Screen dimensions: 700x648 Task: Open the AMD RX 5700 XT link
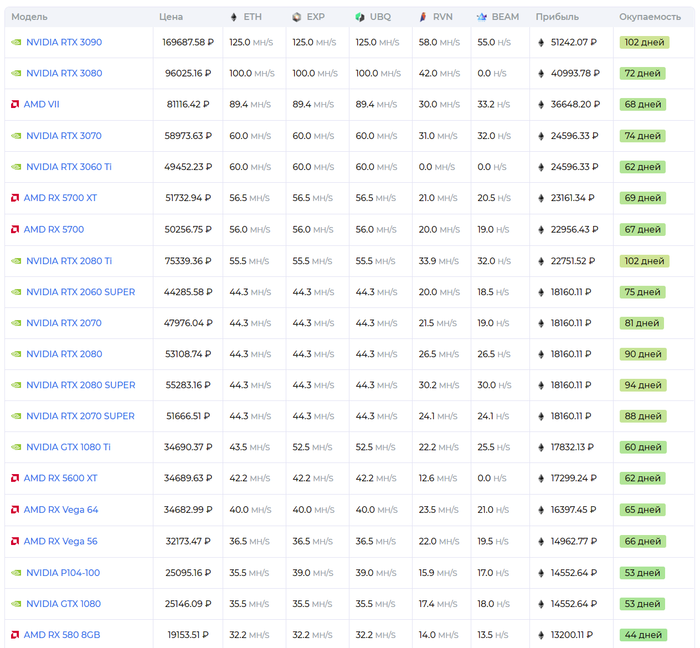(x=60, y=198)
